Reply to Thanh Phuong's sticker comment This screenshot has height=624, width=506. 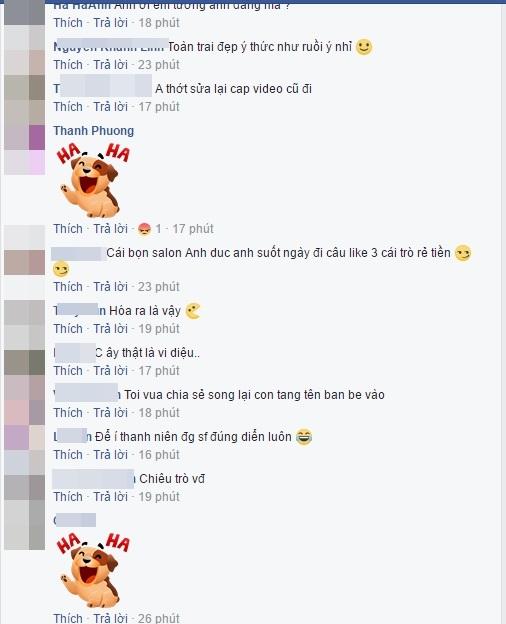tap(110, 229)
